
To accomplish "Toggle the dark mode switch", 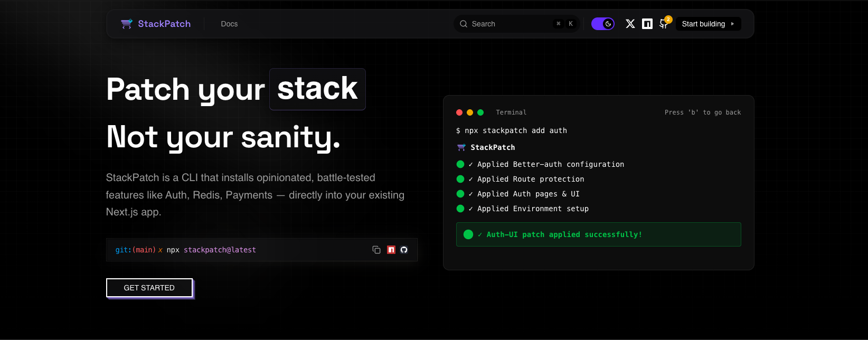I will [603, 24].
